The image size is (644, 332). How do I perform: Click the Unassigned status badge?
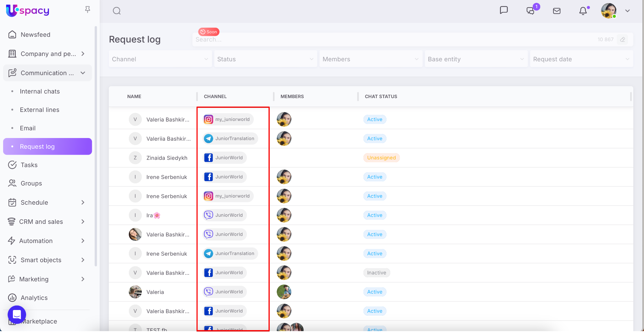[x=381, y=158]
